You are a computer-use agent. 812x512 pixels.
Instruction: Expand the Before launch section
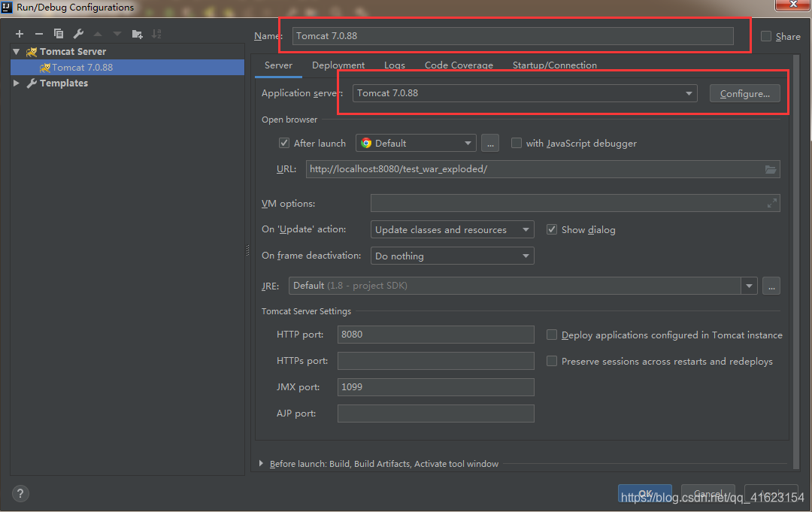[261, 463]
